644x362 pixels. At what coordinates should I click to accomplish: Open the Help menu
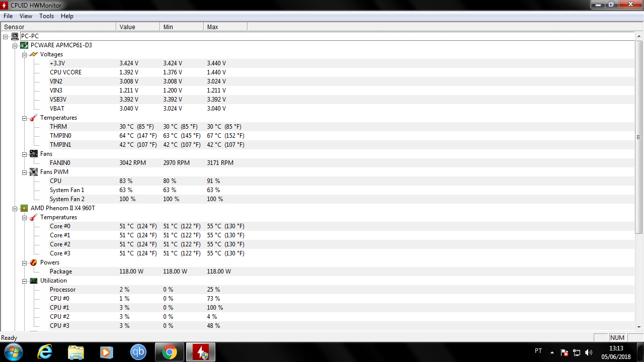[x=67, y=16]
